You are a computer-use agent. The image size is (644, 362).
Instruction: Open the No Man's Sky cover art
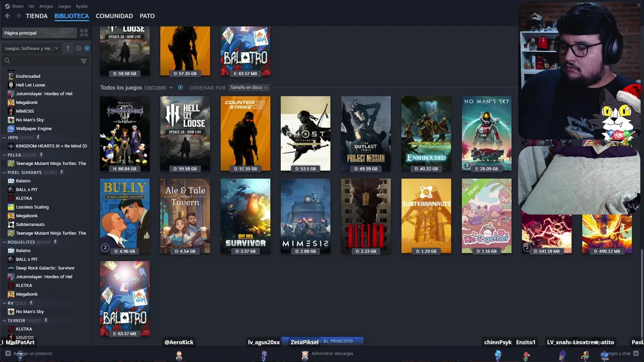487,134
